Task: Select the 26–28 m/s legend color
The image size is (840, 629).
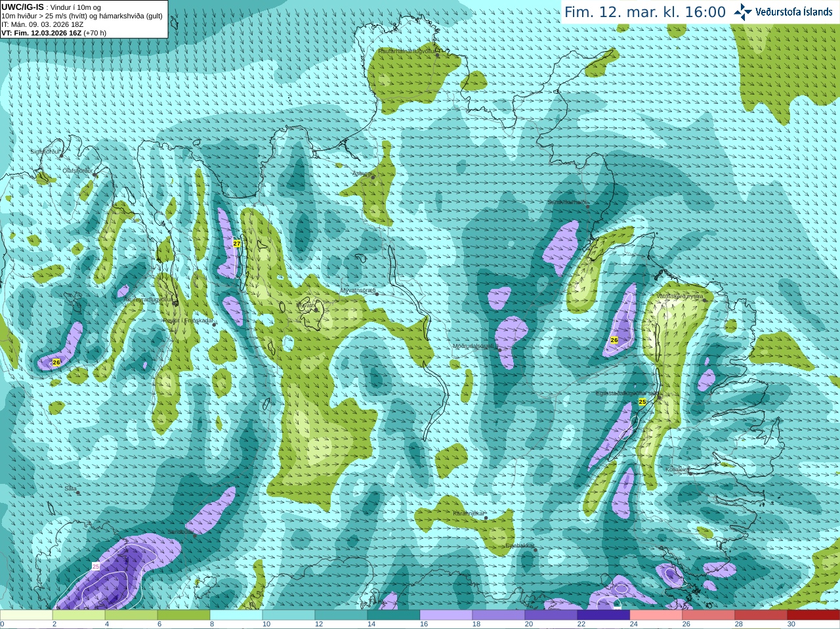Action: [709, 615]
